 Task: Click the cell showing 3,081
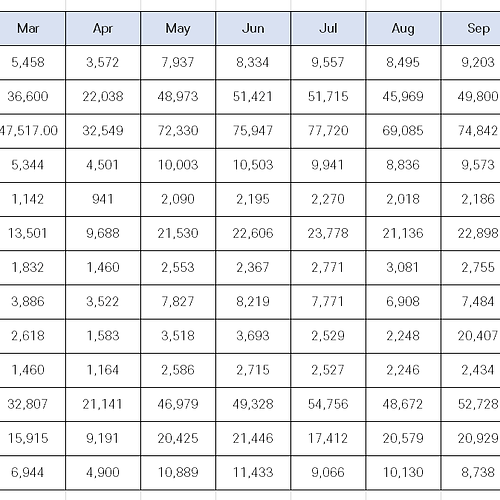(403, 268)
